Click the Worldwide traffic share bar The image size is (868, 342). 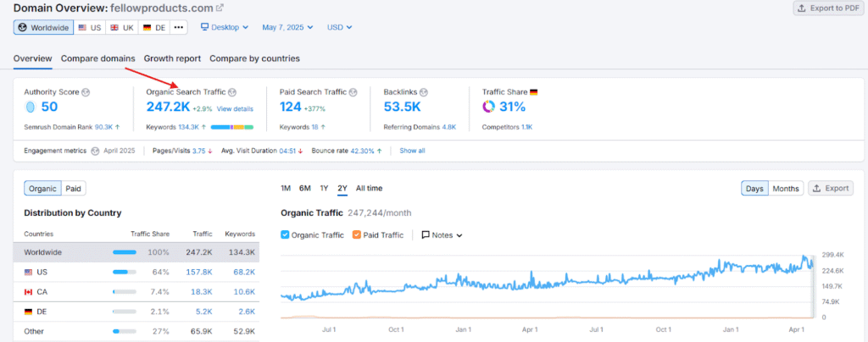125,252
